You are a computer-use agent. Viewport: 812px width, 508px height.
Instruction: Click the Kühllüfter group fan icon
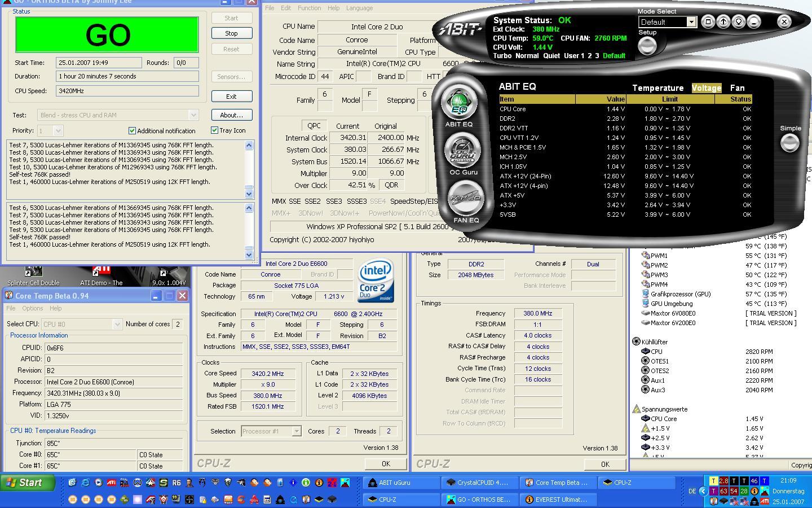636,341
